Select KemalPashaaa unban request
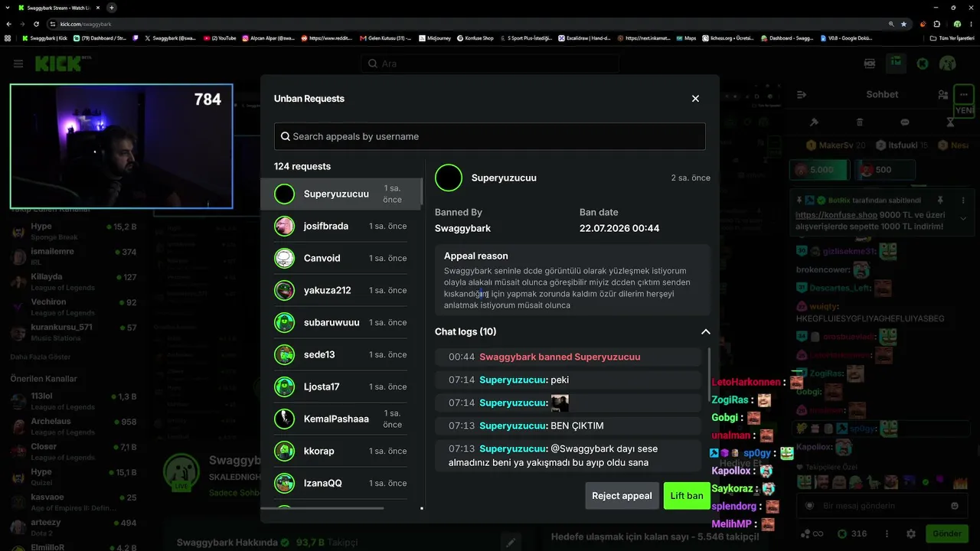 click(341, 419)
